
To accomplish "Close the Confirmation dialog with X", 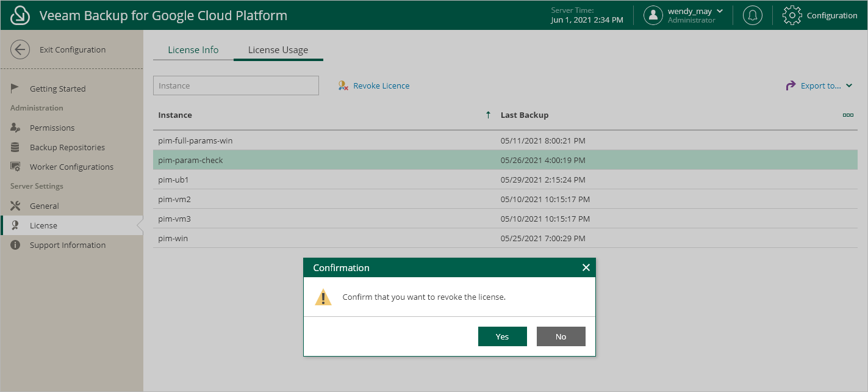I will click(586, 267).
